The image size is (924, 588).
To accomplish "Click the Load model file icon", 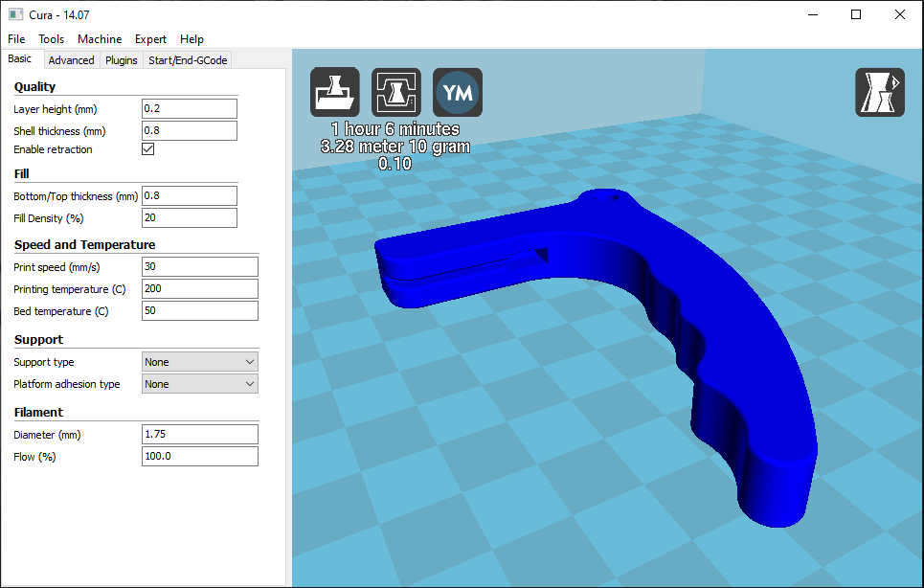I will click(334, 92).
